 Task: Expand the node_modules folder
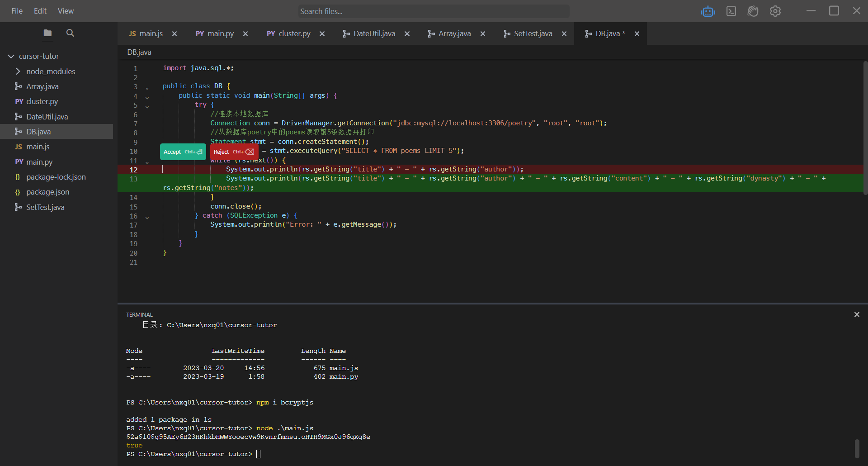[18, 71]
